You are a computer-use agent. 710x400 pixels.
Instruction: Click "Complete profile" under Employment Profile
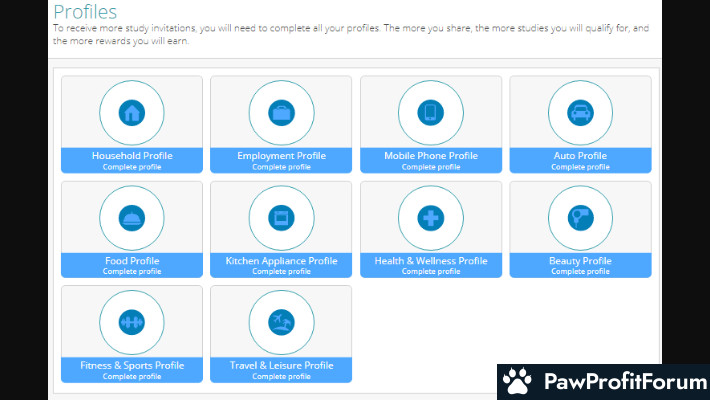click(281, 167)
